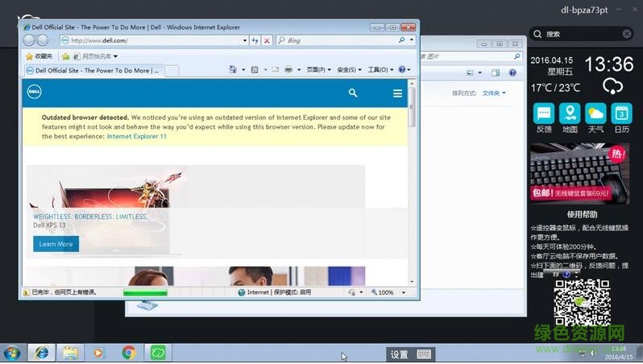Click the IE back navigation button
The height and width of the screenshot is (364, 643).
click(29, 40)
